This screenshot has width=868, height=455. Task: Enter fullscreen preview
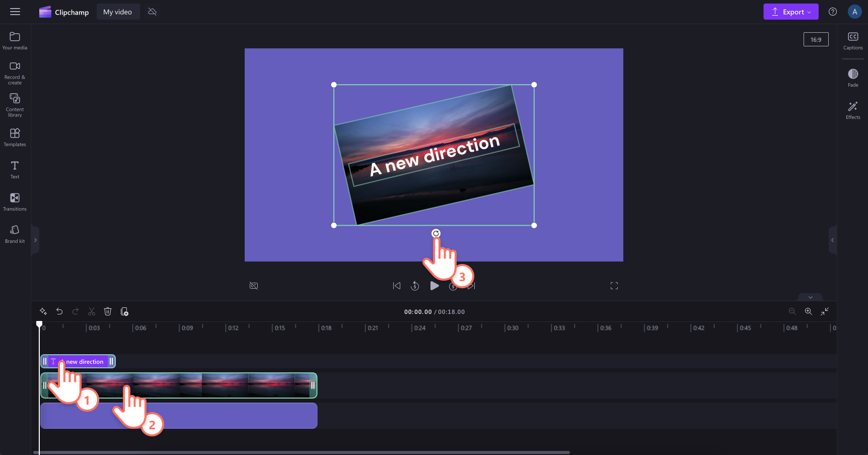coord(614,286)
